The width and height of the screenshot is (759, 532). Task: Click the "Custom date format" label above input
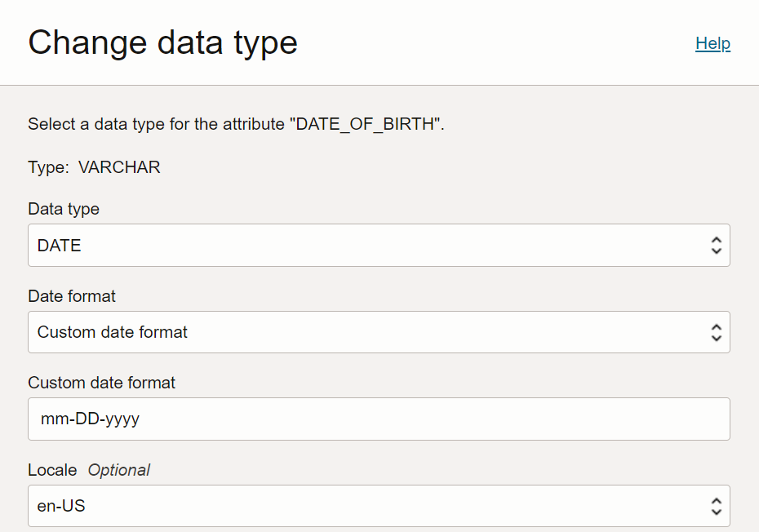pos(101,383)
